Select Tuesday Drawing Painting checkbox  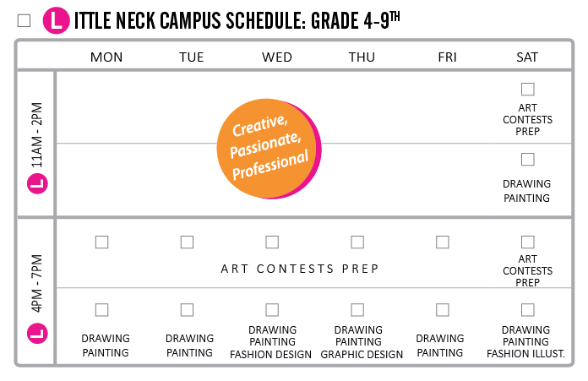(x=187, y=310)
